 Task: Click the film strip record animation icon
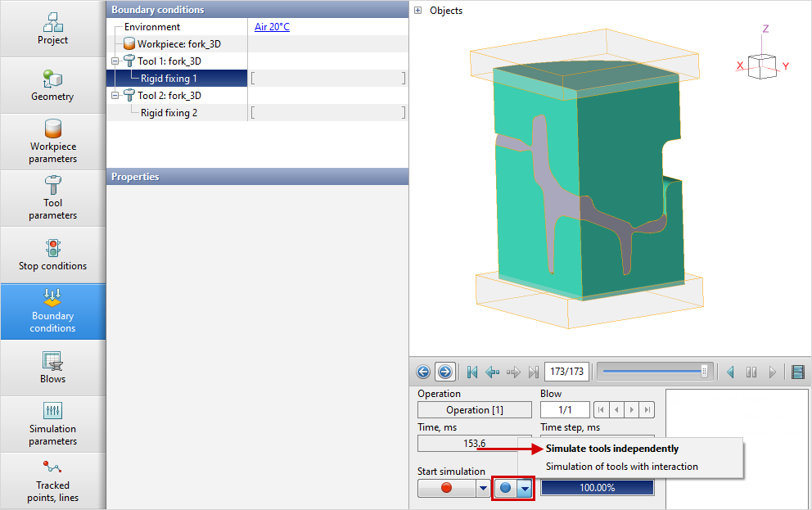(x=798, y=372)
